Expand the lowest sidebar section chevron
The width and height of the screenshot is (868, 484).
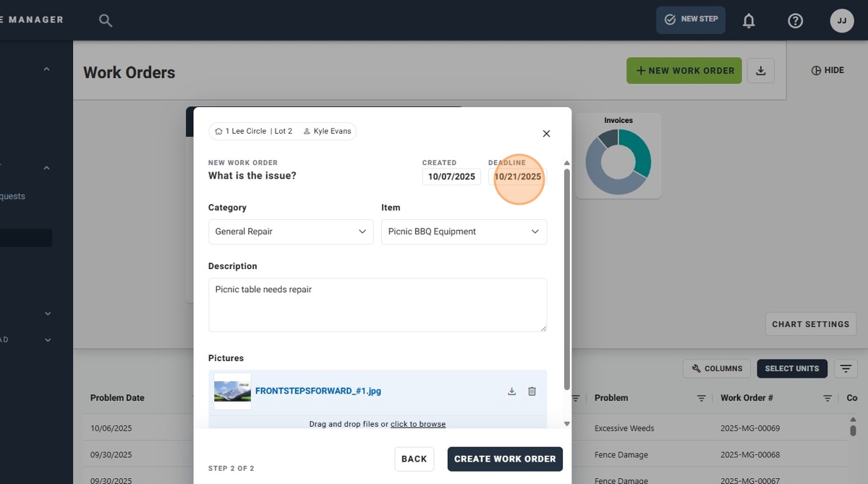48,340
